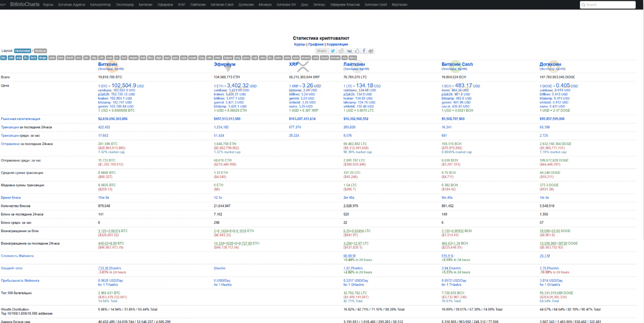The image size is (644, 323).
Task: Click the BitInfoCharts logo
Action: (25, 4)
